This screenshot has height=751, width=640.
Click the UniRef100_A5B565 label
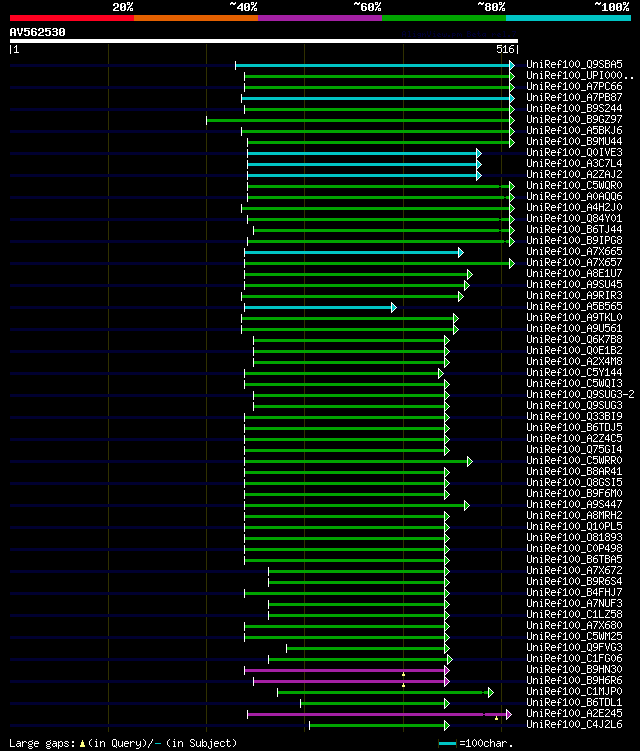[574, 307]
